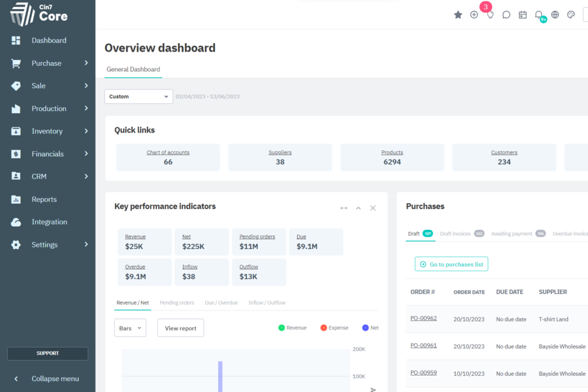The width and height of the screenshot is (588, 392).
Task: Click the Inflow KPI link
Action: [x=189, y=267]
